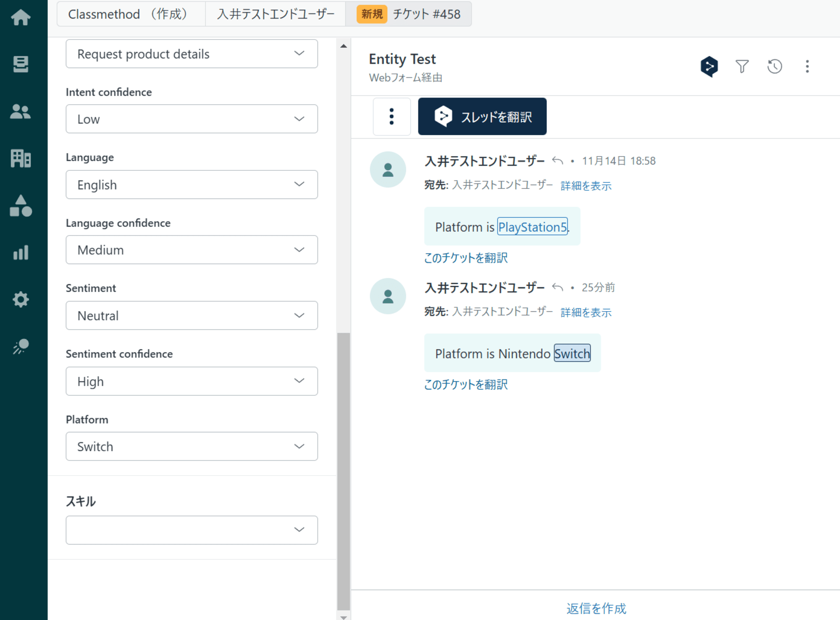Screen dimensions: 840x620
Task: Click 詳細を表示 on the 25分前 comment
Action: pyautogui.click(x=586, y=312)
